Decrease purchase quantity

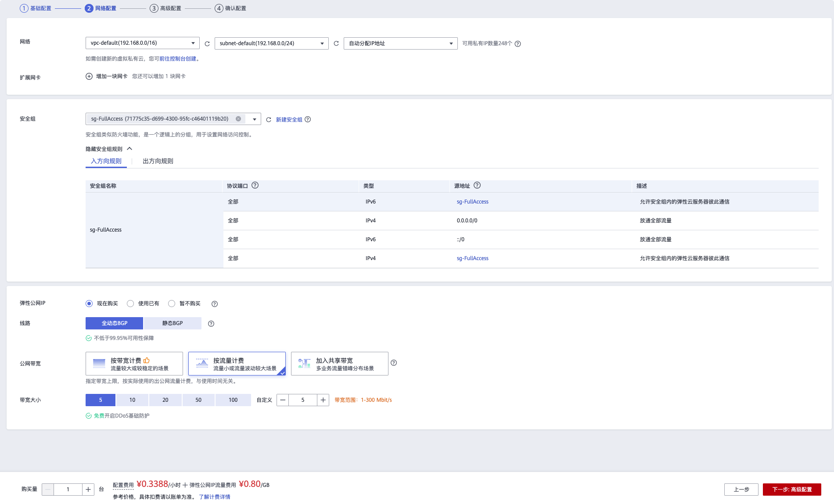pyautogui.click(x=48, y=490)
